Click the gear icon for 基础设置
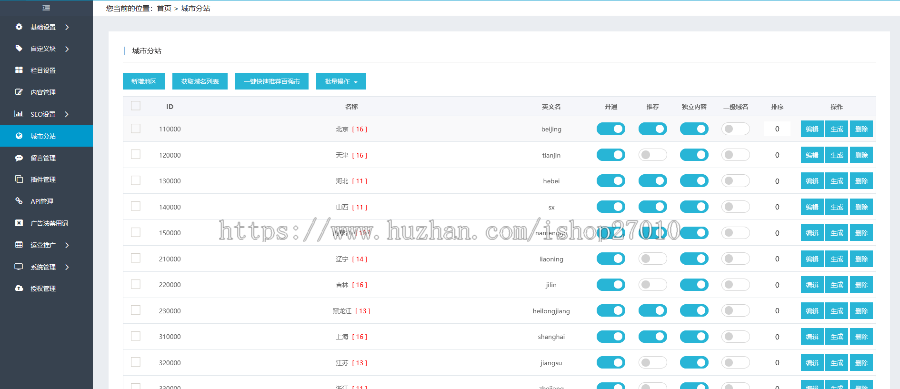Image resolution: width=900 pixels, height=389 pixels. pyautogui.click(x=19, y=27)
